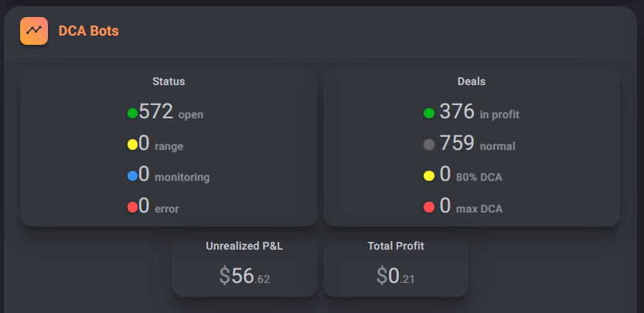Select the 376 in profit deals count

(x=456, y=112)
